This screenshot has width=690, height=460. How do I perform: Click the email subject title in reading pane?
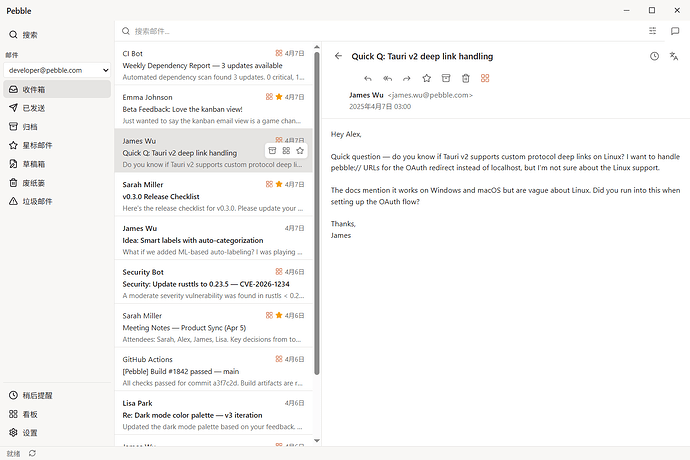coord(422,56)
